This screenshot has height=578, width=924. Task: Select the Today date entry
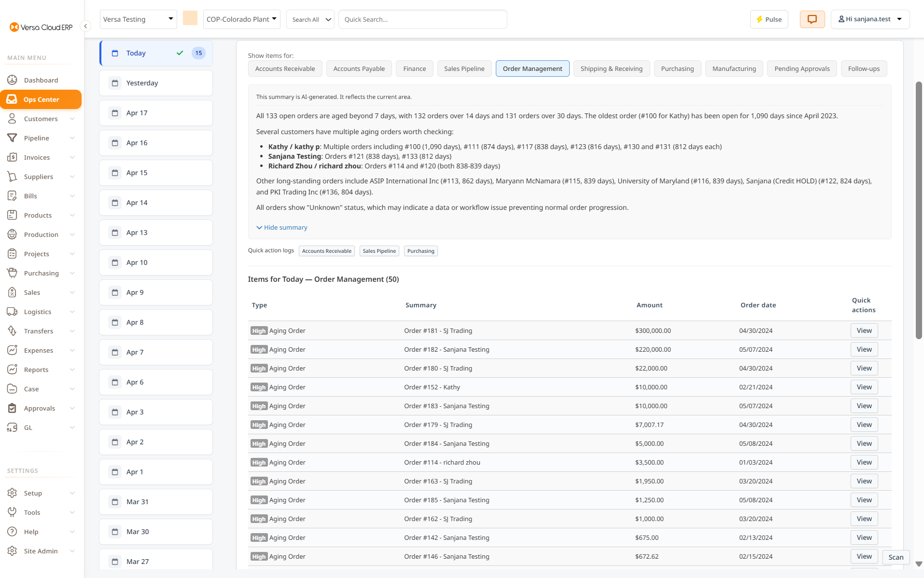point(156,53)
